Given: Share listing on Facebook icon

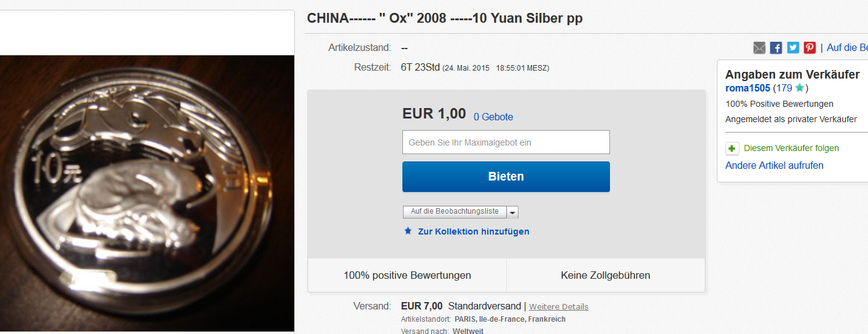Looking at the screenshot, I should (x=776, y=48).
